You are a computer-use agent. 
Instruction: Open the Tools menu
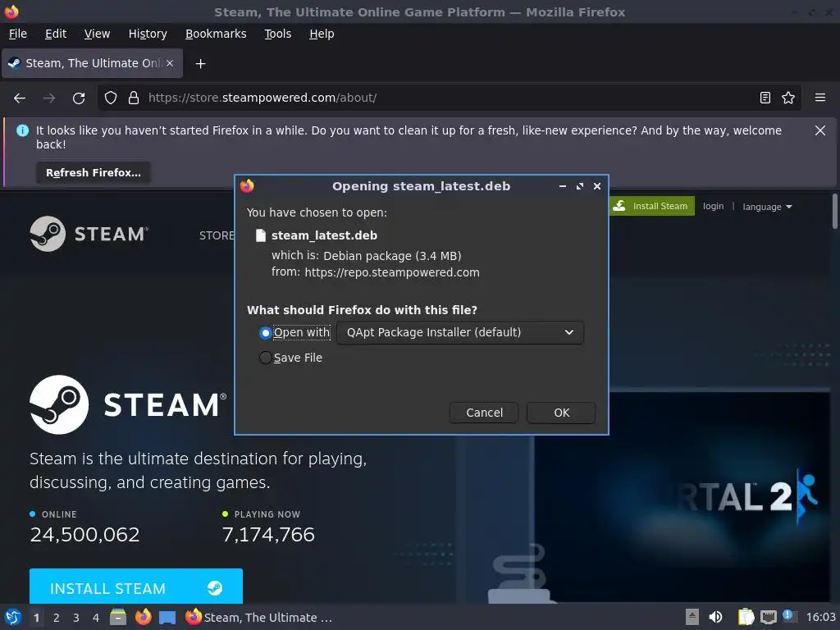(x=277, y=34)
